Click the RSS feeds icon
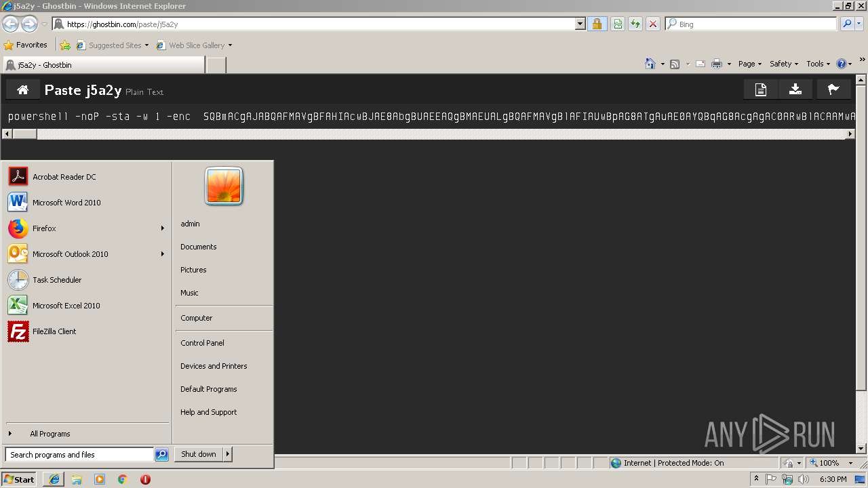Screen dimensions: 868x488 point(675,64)
